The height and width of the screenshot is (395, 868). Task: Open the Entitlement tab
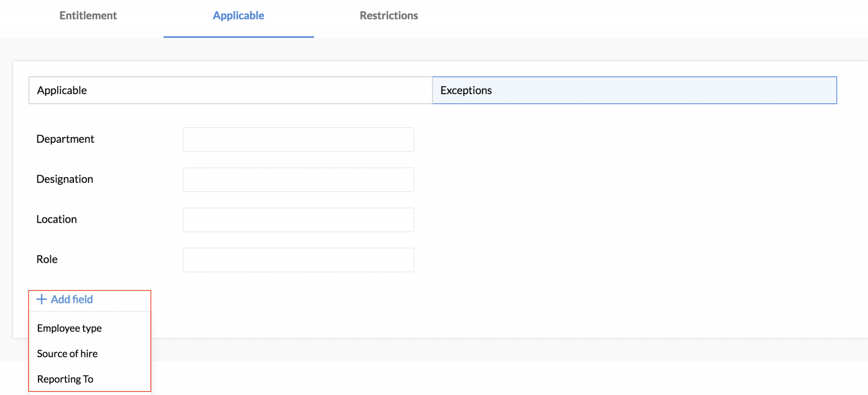tap(88, 16)
